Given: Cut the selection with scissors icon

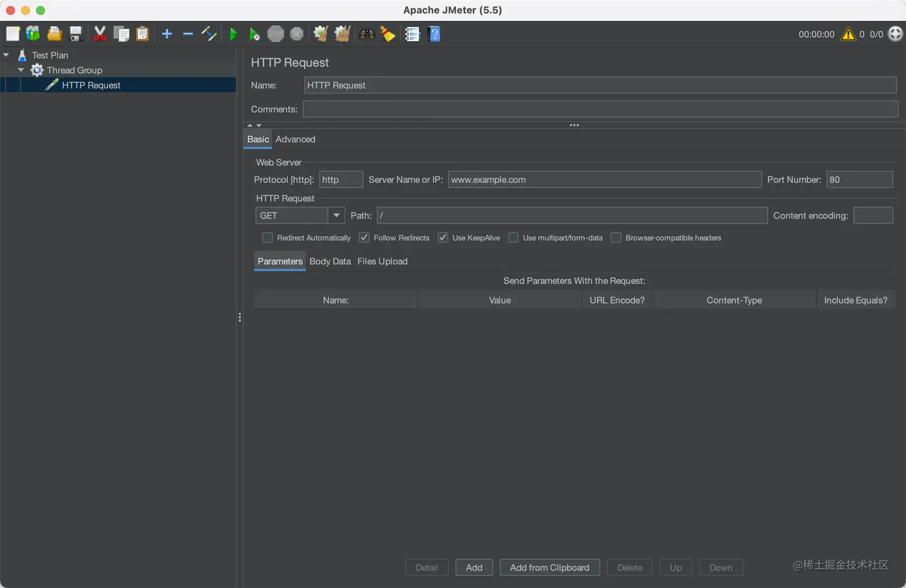Looking at the screenshot, I should (x=100, y=34).
